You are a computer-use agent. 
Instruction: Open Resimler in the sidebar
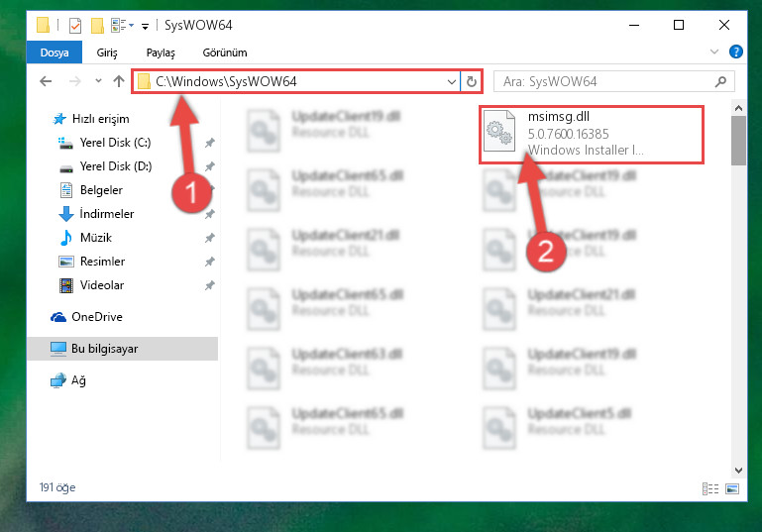click(x=102, y=262)
